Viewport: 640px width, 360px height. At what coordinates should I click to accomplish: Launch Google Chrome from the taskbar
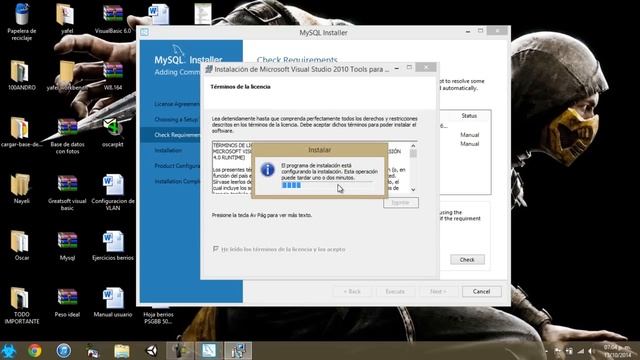[x=35, y=351]
